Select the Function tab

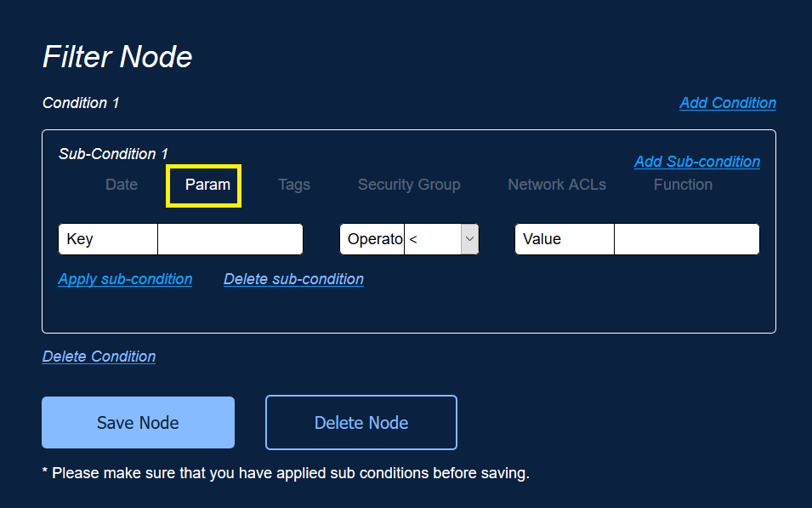pos(683,185)
